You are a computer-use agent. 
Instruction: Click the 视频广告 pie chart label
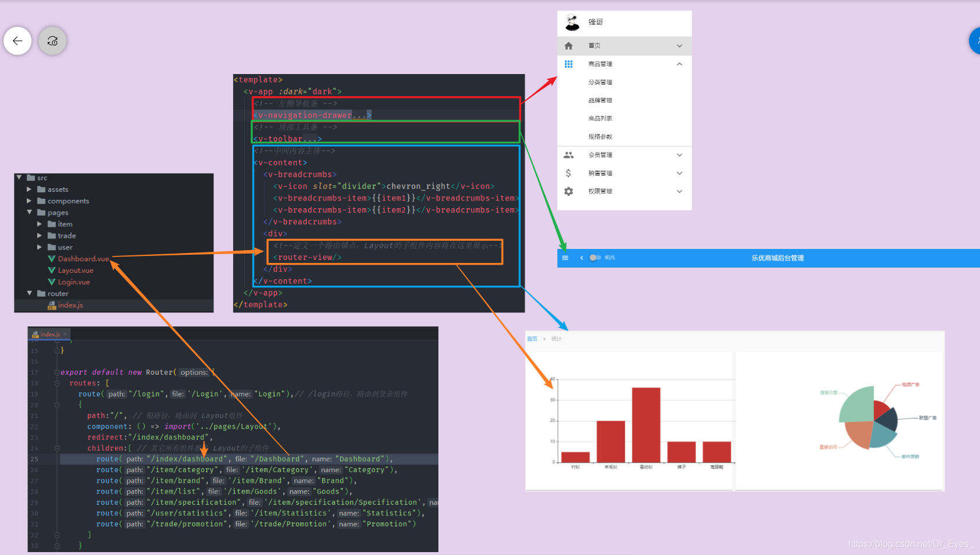click(x=910, y=385)
